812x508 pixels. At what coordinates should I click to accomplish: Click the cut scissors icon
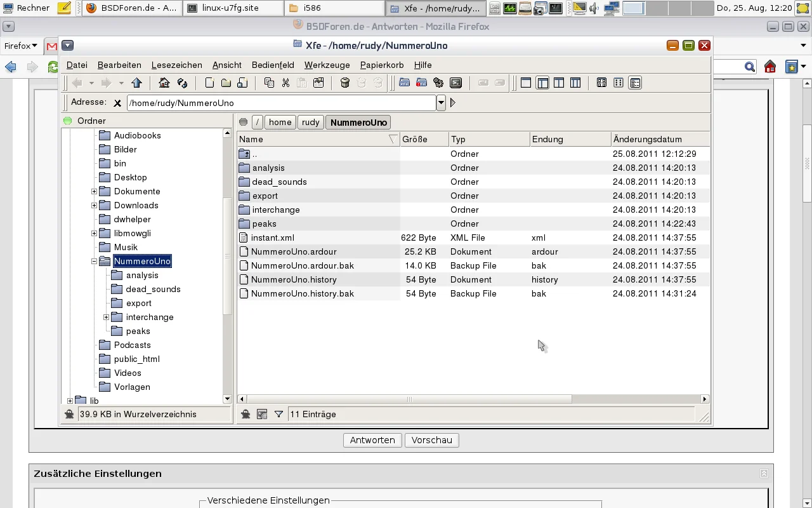click(x=285, y=83)
